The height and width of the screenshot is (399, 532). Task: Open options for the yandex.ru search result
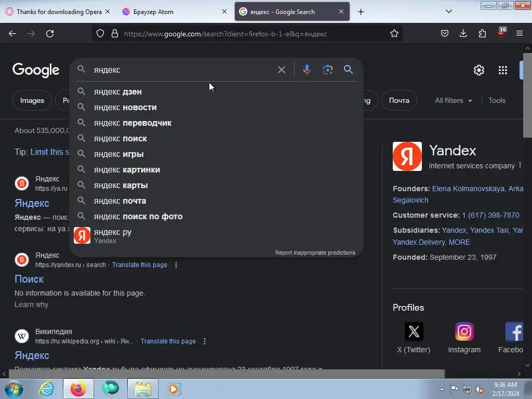176,265
